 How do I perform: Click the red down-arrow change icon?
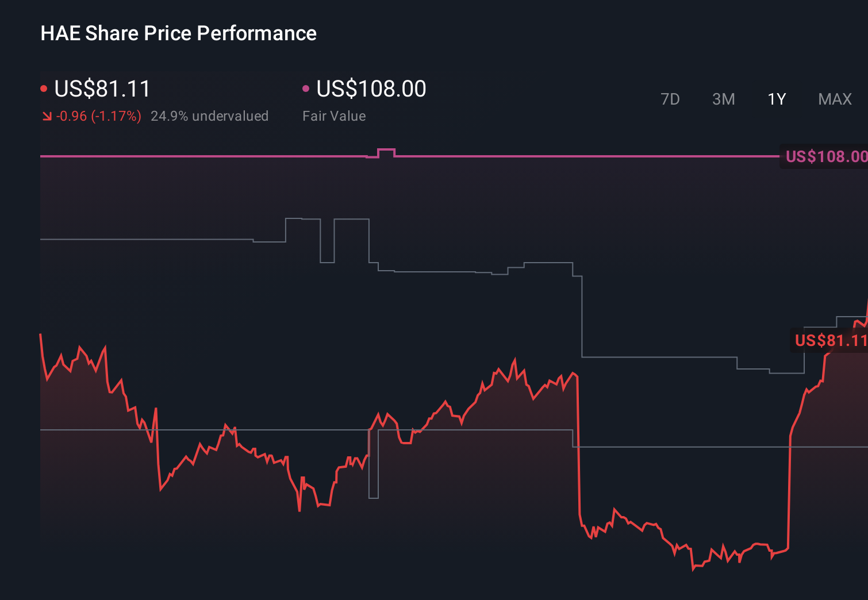[x=47, y=117]
